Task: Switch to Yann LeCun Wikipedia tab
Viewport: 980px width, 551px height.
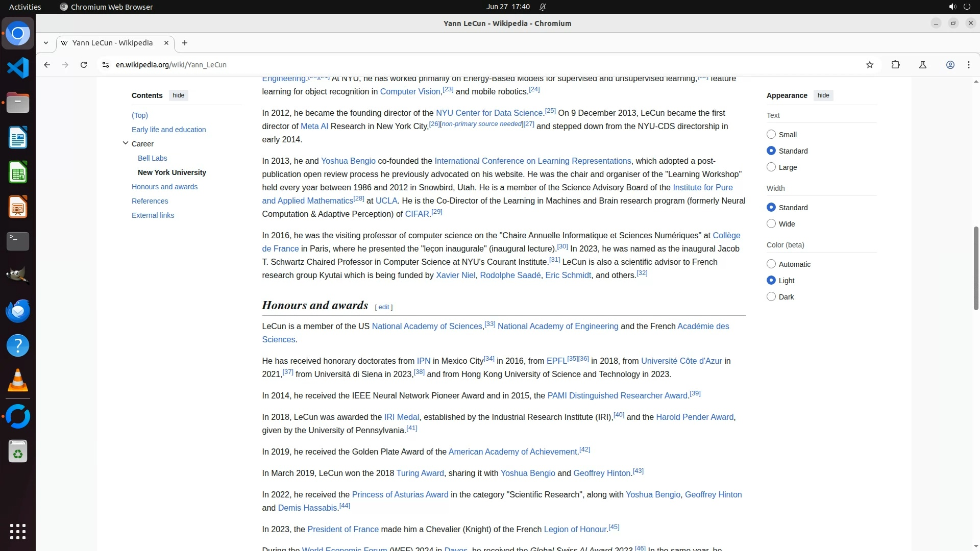Action: [x=112, y=43]
